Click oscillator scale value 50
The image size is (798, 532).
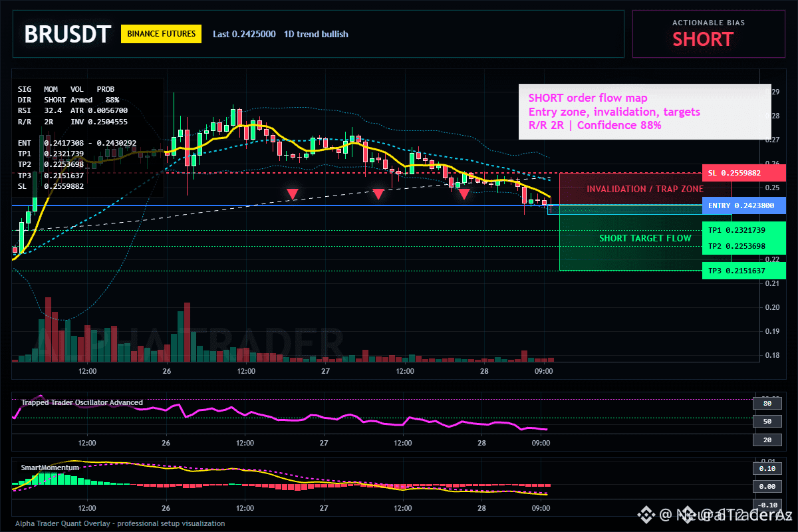click(767, 422)
